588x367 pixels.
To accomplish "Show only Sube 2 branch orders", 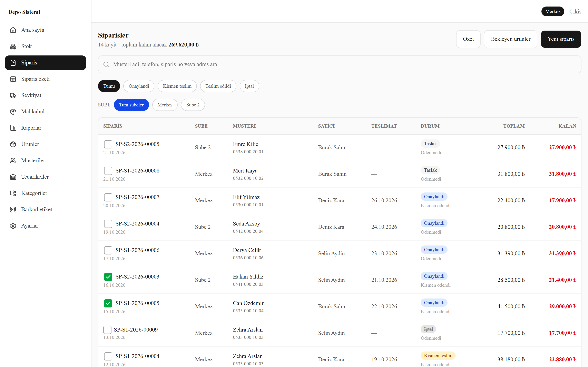I will coord(193,105).
